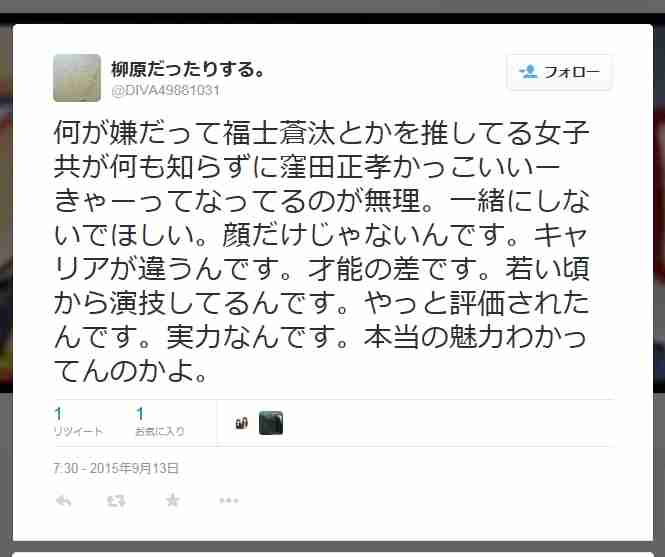Open the first small engager avatar
Viewport: 665px width, 557px height.
tap(241, 423)
